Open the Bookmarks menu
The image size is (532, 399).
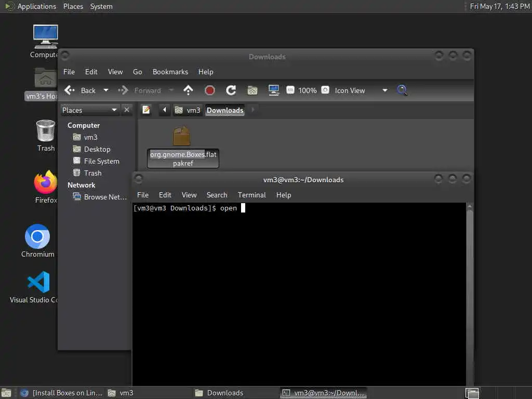pos(170,72)
